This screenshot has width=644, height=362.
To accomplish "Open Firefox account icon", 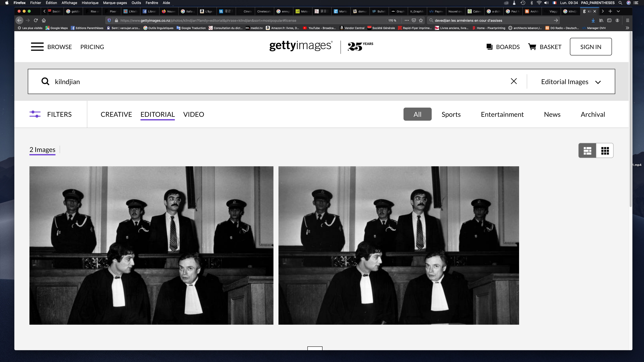I will pyautogui.click(x=617, y=20).
